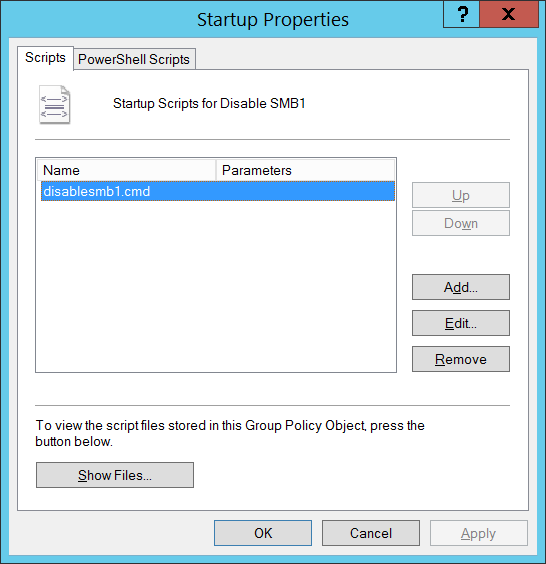The height and width of the screenshot is (564, 546).
Task: Click empty area of the scripts list
Action: coord(216,286)
